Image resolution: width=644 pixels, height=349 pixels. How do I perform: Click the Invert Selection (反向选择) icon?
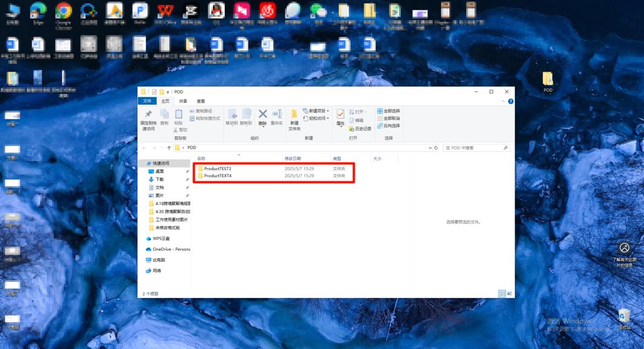tap(380, 126)
